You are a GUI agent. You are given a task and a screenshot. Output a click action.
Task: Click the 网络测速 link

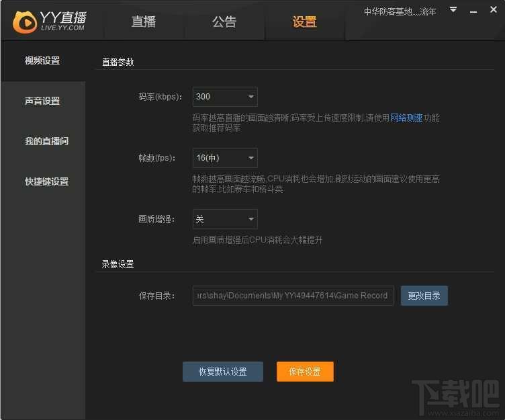click(x=406, y=118)
